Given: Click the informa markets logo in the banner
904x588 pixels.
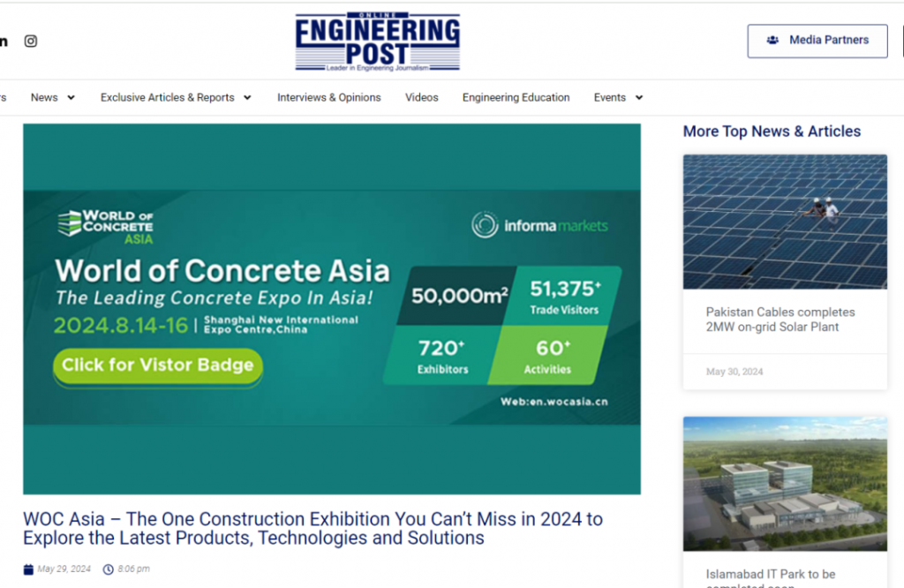Looking at the screenshot, I should 539,225.
